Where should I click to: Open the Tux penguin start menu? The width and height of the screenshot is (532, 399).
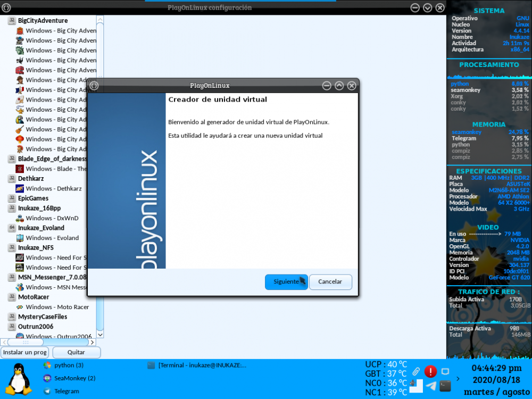(20, 378)
